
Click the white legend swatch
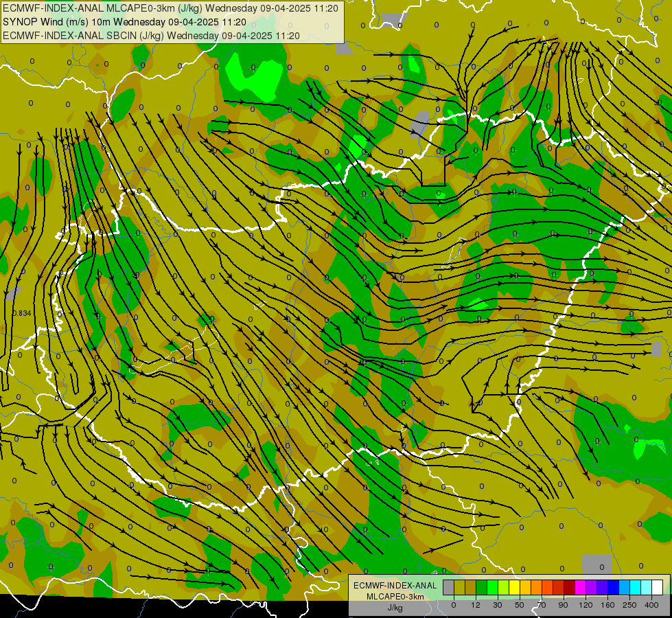pyautogui.click(x=658, y=587)
